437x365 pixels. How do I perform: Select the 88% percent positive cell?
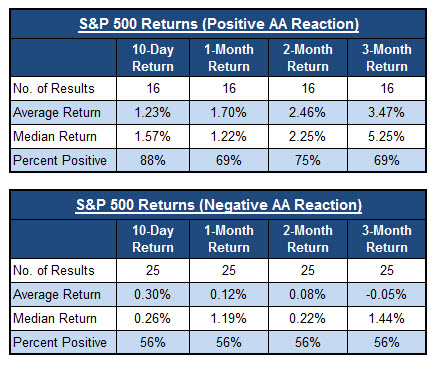[x=153, y=160]
